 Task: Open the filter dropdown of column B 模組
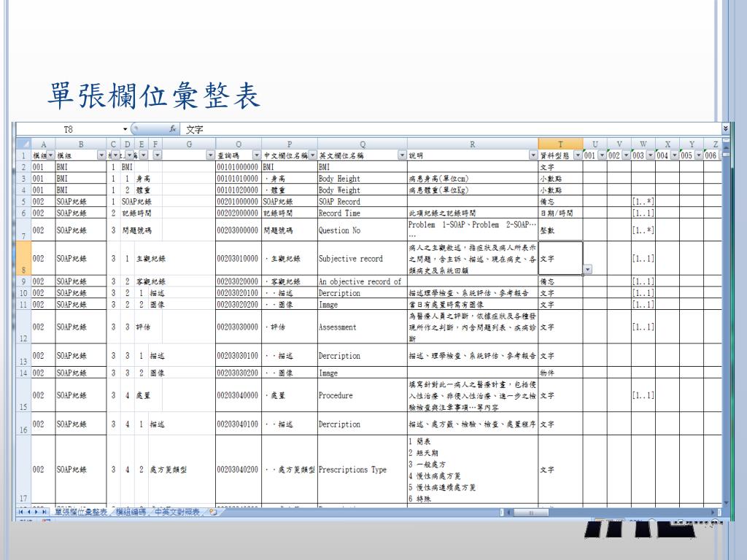pos(101,155)
